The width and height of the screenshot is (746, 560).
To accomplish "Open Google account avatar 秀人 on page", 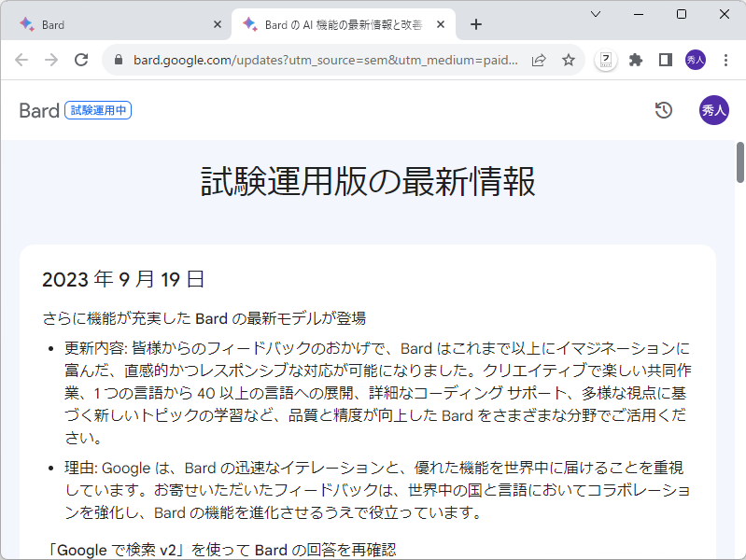I will [713, 110].
